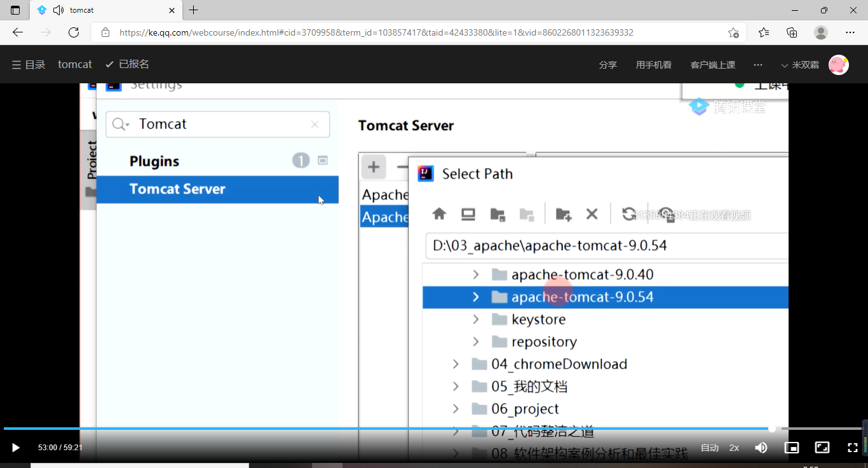View site information lock icon
Image resolution: width=868 pixels, height=468 pixels.
[105, 32]
